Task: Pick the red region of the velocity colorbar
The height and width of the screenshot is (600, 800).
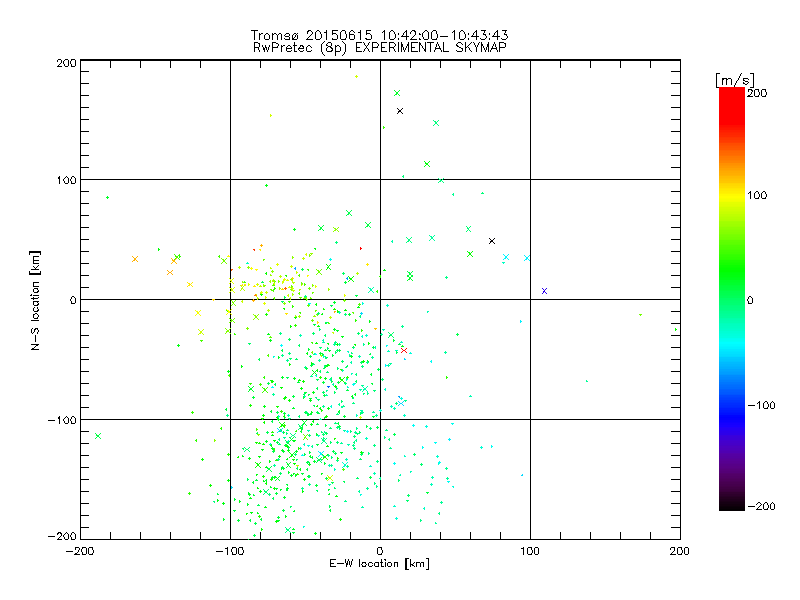Action: pyautogui.click(x=732, y=107)
